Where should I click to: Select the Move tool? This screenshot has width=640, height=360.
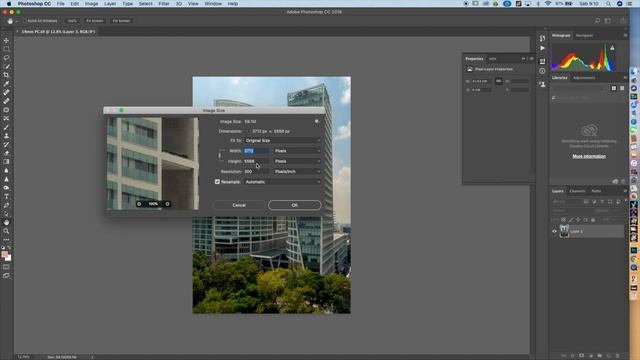pos(6,40)
